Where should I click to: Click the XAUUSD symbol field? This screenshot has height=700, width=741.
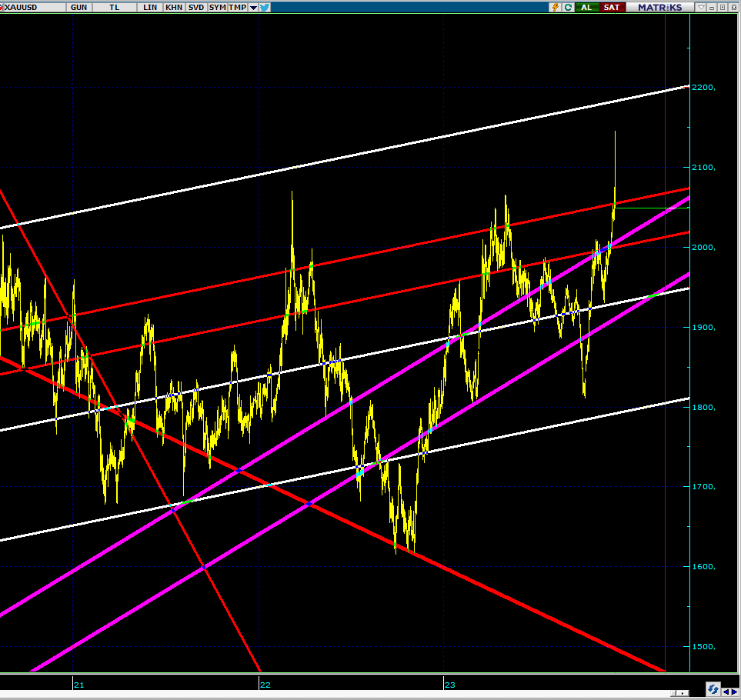(33, 7)
